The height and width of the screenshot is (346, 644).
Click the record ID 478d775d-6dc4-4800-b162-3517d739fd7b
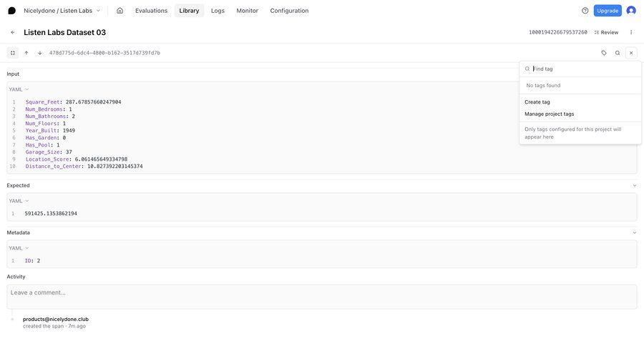[104, 53]
